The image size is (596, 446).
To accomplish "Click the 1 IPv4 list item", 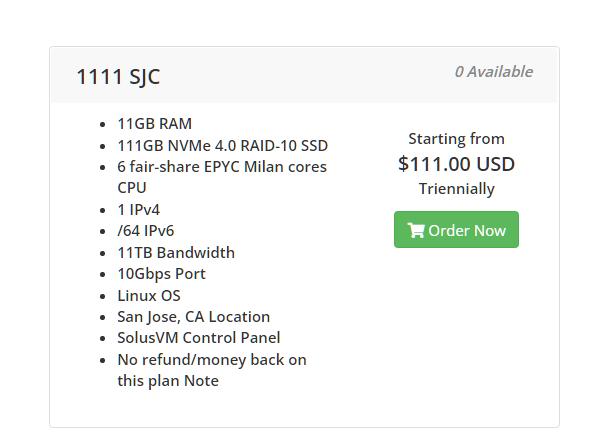I will (x=139, y=210).
